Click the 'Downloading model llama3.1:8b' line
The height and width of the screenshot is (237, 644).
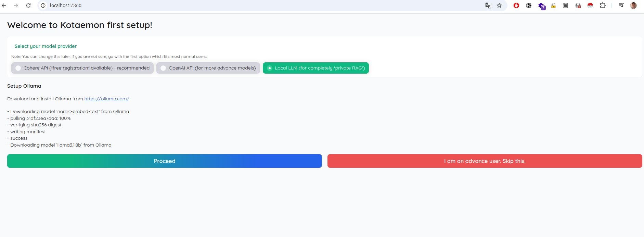pyautogui.click(x=59, y=145)
